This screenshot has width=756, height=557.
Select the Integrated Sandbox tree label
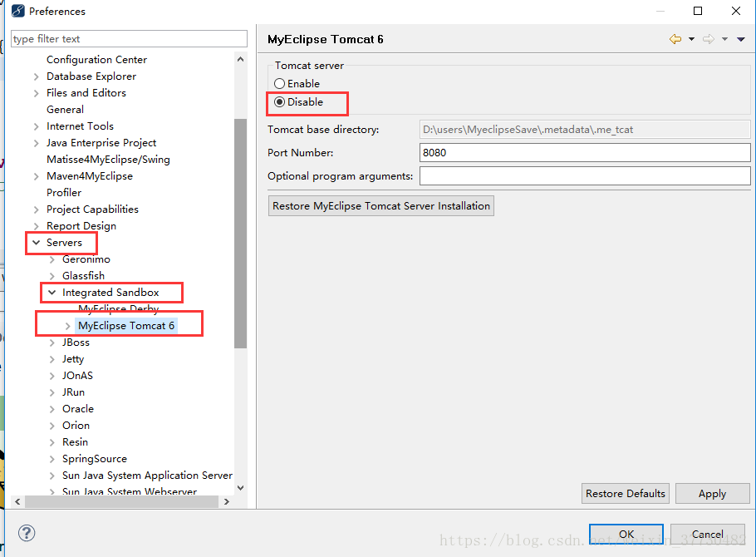[110, 293]
